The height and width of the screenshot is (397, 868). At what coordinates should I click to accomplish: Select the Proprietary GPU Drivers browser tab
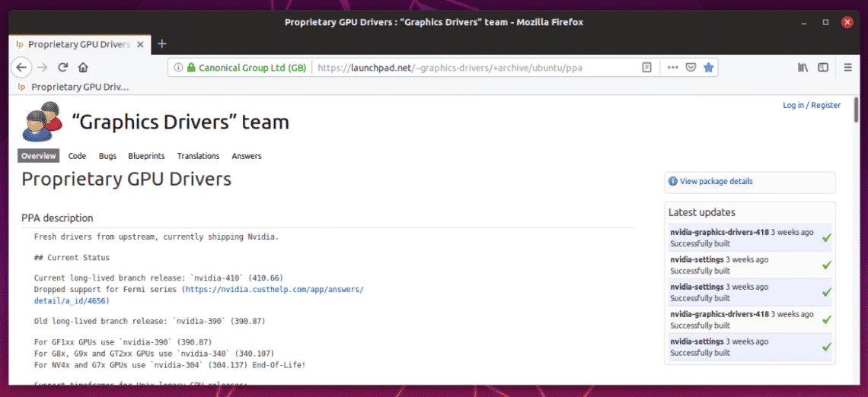pyautogui.click(x=80, y=44)
